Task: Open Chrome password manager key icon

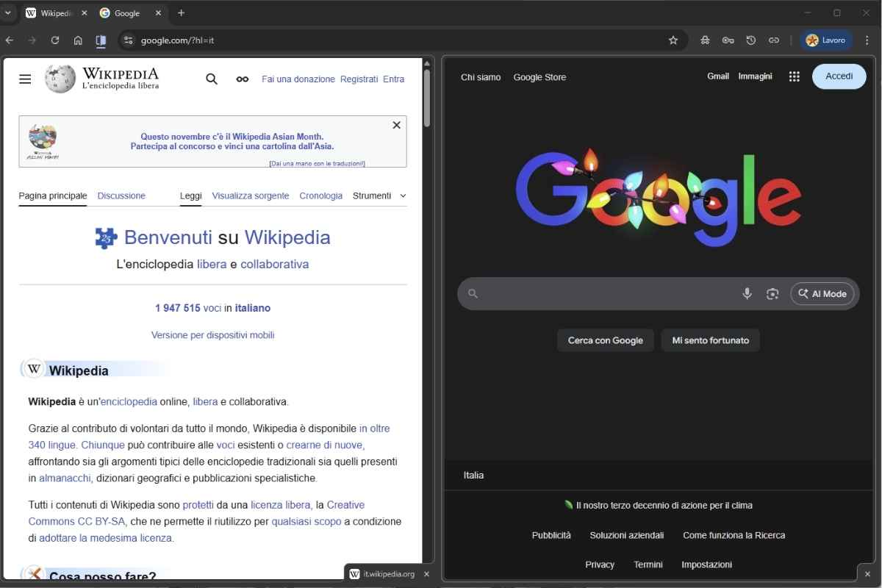Action: (x=728, y=40)
